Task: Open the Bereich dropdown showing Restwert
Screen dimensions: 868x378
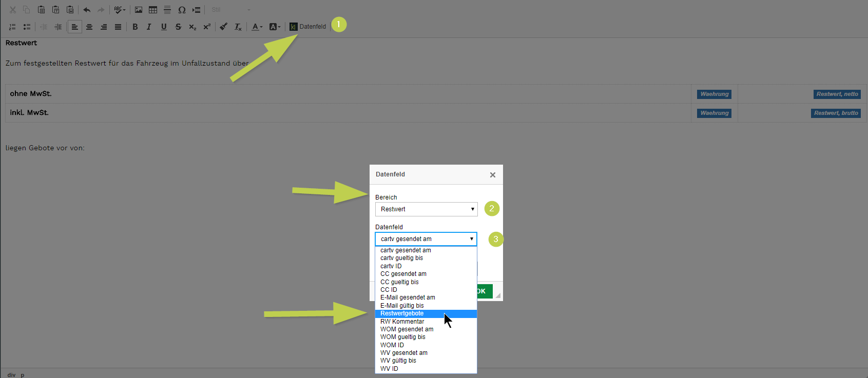Action: point(426,209)
